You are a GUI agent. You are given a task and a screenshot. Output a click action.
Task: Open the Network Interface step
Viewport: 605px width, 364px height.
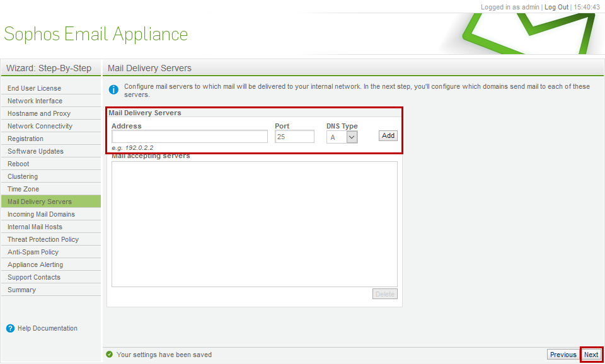[x=51, y=101]
